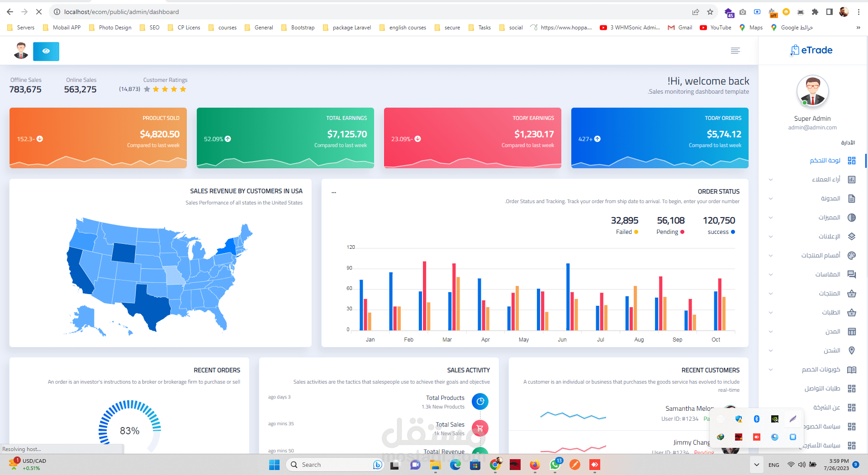
Task: Expand the أراء العملاء menu chevron
Action: coord(771,180)
